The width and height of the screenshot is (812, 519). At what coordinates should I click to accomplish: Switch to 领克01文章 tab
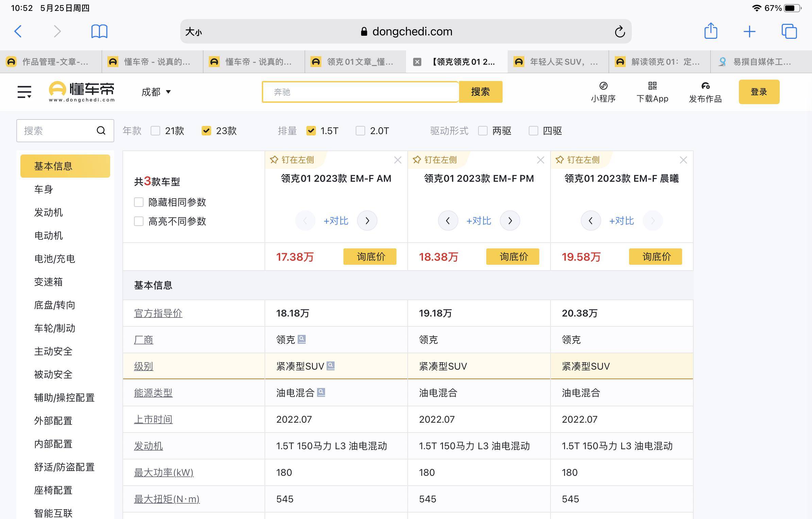[x=355, y=62]
